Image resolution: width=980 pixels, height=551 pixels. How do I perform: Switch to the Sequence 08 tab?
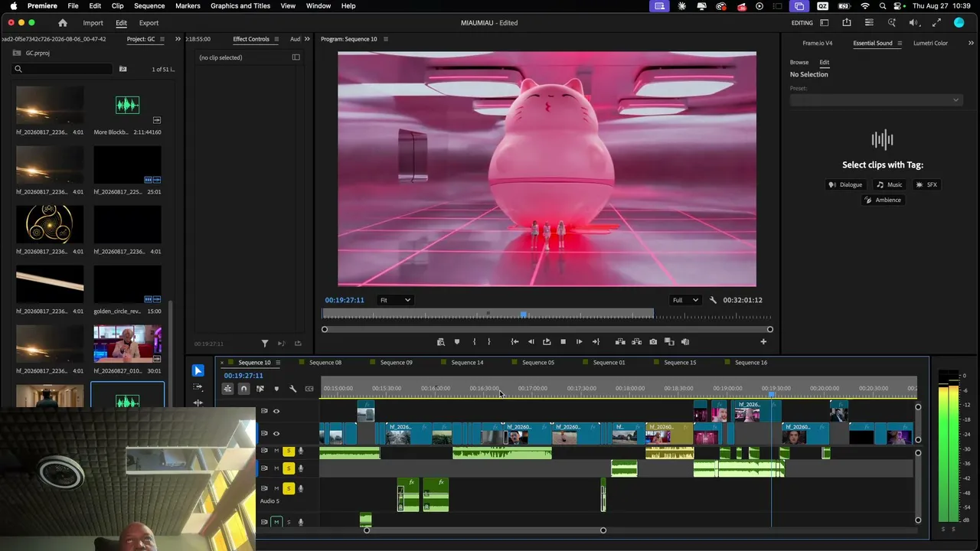[325, 363]
